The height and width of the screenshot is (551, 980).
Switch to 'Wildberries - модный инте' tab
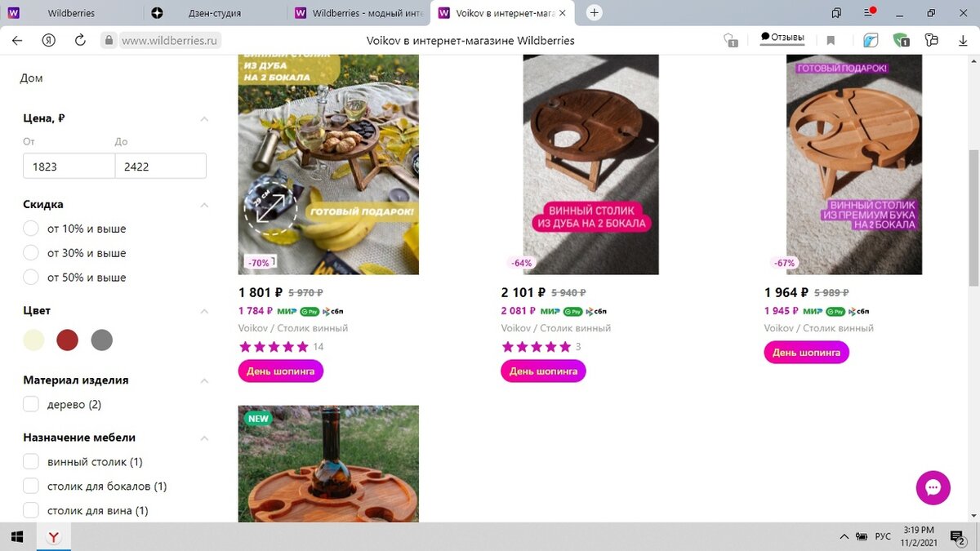(x=359, y=13)
